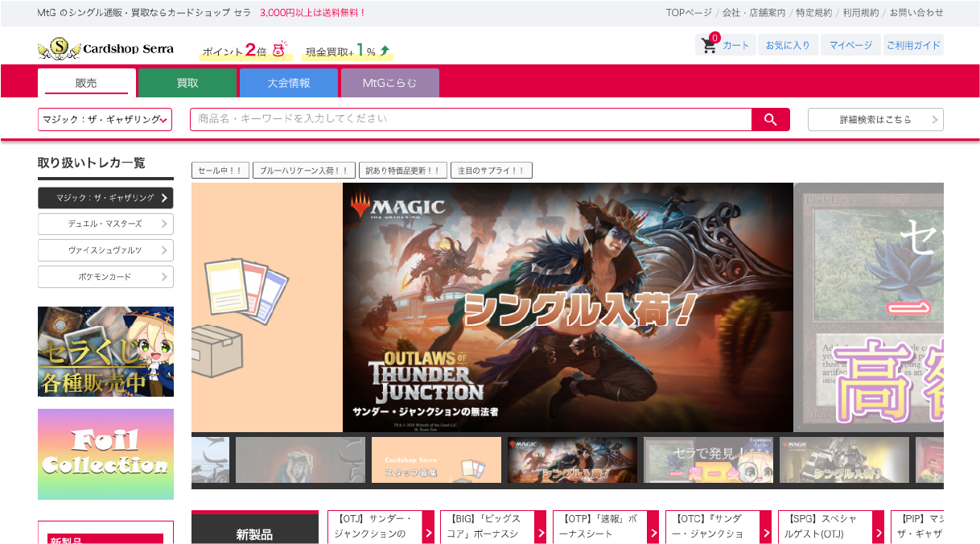Click the 取り扱いトレカ一覧 heading
This screenshot has height=544, width=980.
point(92,163)
